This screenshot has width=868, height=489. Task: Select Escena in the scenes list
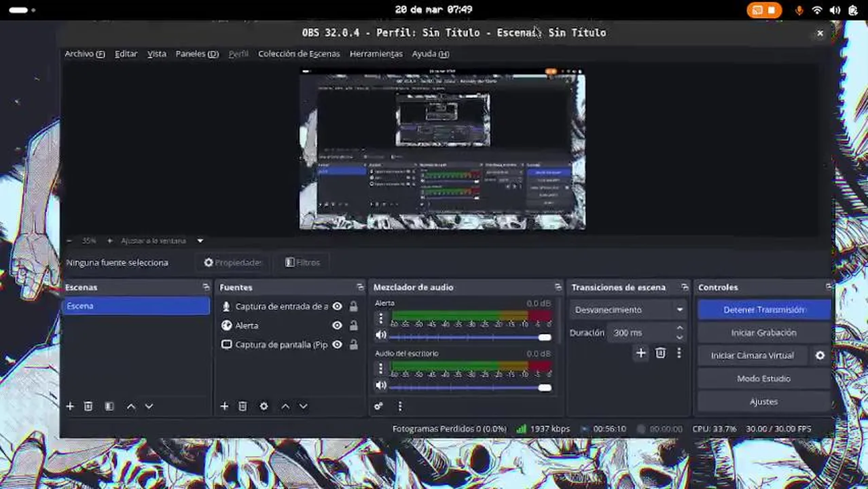(x=136, y=306)
